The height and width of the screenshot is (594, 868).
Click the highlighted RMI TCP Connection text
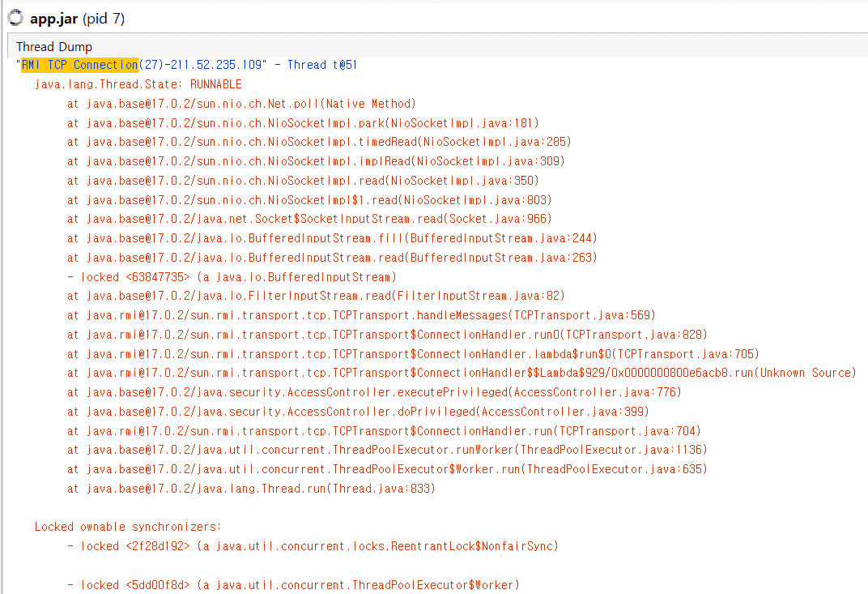(79, 65)
